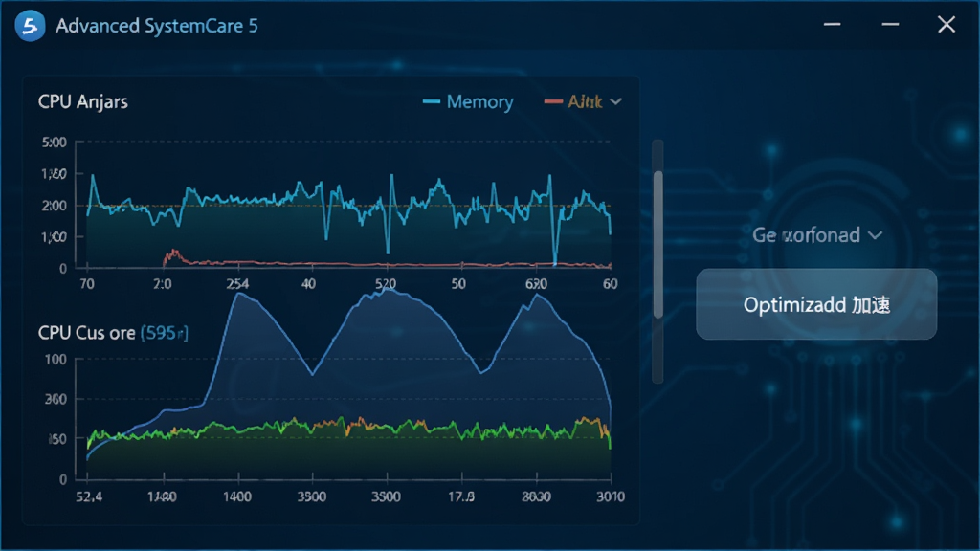The height and width of the screenshot is (551, 980).
Task: Click the "CPU Anjars" chart heading
Action: [x=83, y=101]
